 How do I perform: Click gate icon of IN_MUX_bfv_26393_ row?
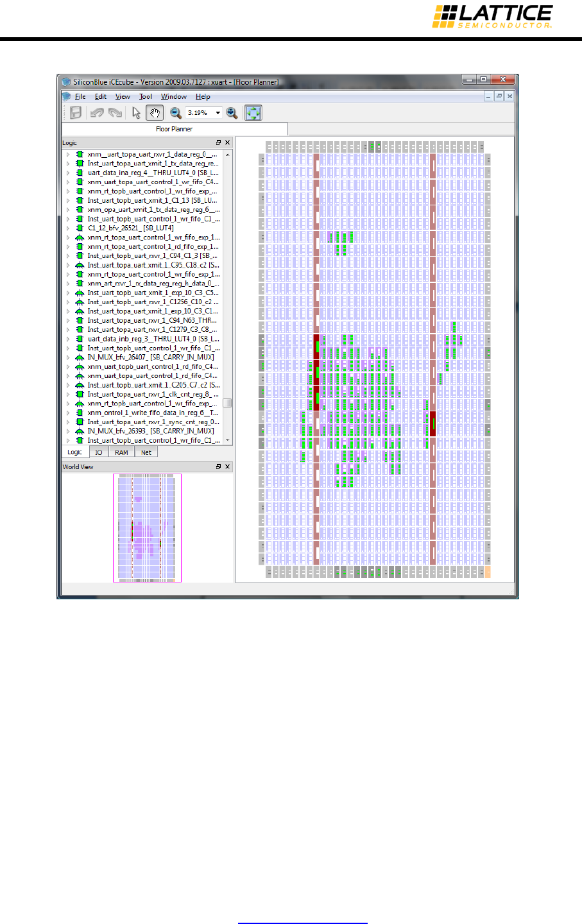pos(80,431)
